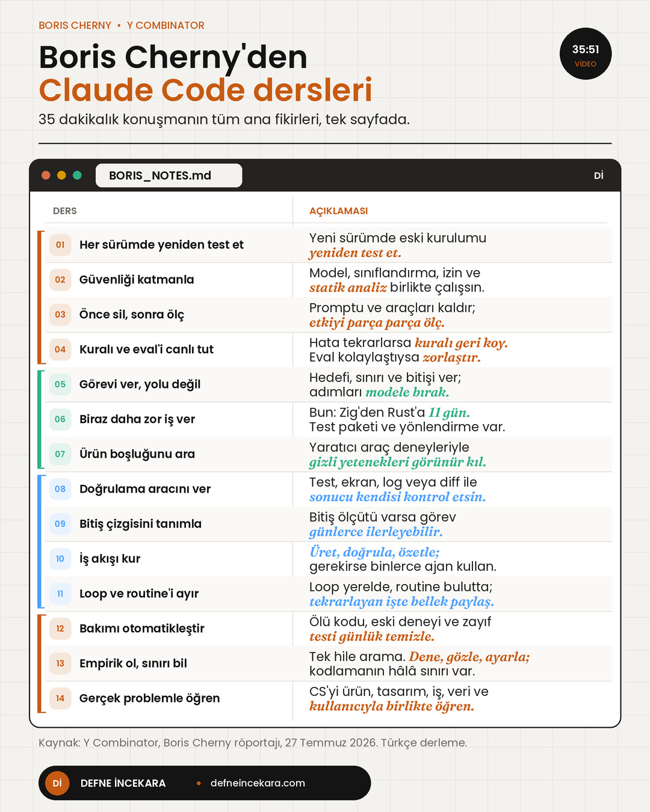Screen dimensions: 650x812
Task: Click 'etkiyi parça parça ölç.' description
Action: pyautogui.click(x=377, y=323)
